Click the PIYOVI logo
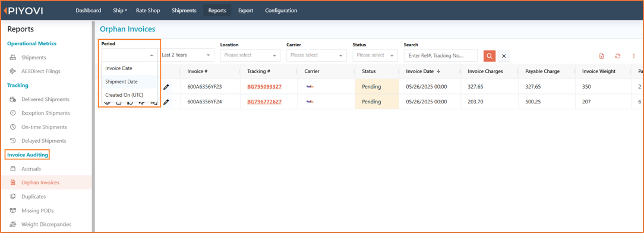Viewport: 644px width, 233px height. [x=23, y=11]
